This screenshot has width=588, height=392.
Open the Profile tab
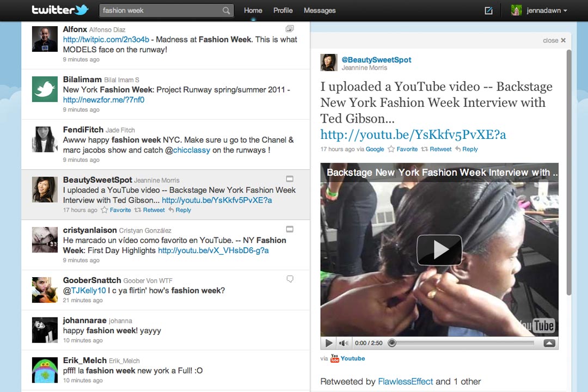pyautogui.click(x=283, y=10)
